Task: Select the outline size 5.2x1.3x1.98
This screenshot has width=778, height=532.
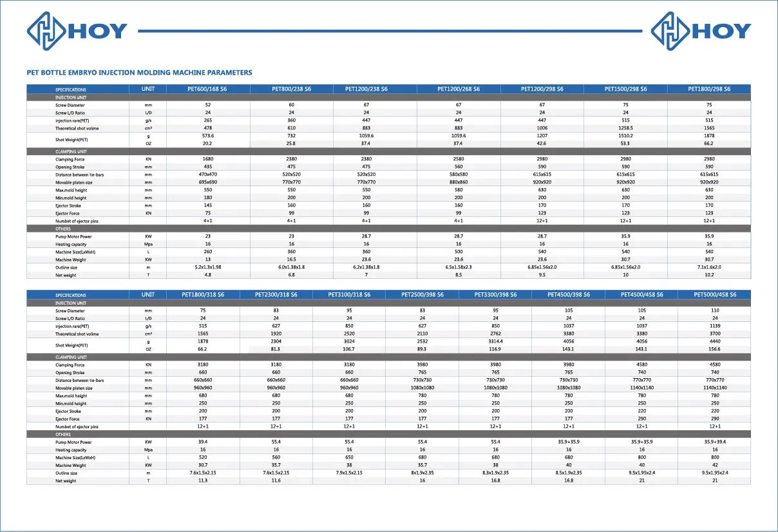Action: (208, 267)
